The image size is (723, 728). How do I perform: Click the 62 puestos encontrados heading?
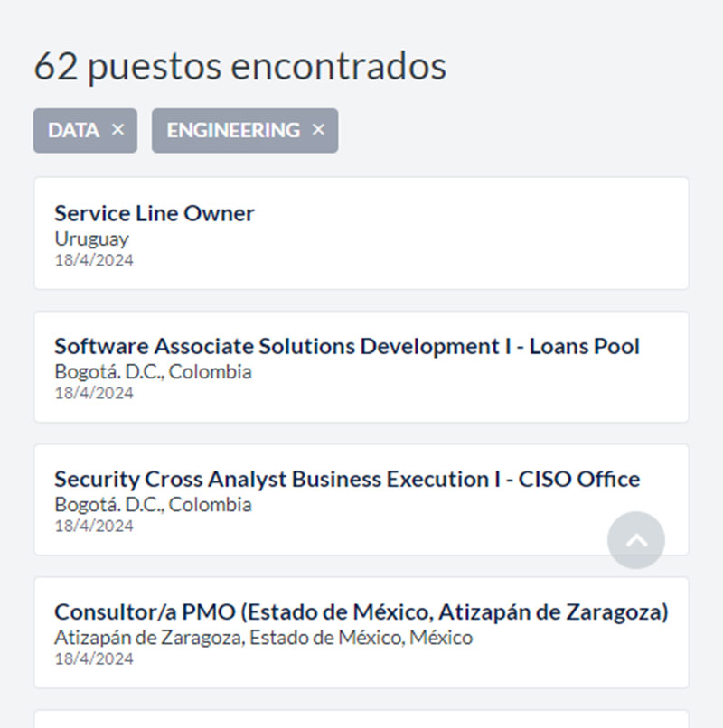point(240,65)
